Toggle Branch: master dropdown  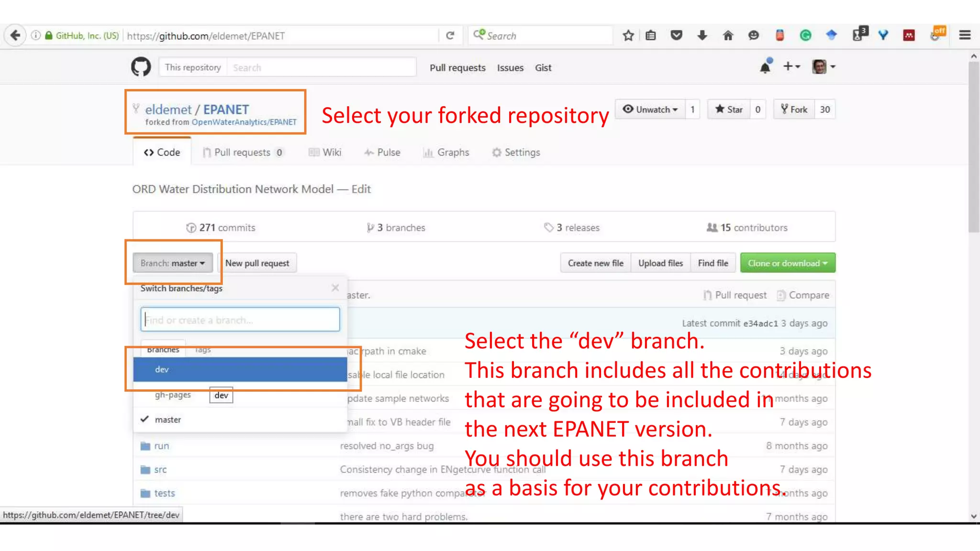[173, 263]
